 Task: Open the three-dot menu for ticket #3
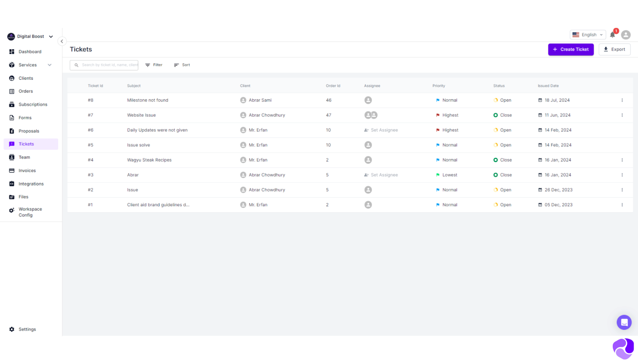[622, 175]
